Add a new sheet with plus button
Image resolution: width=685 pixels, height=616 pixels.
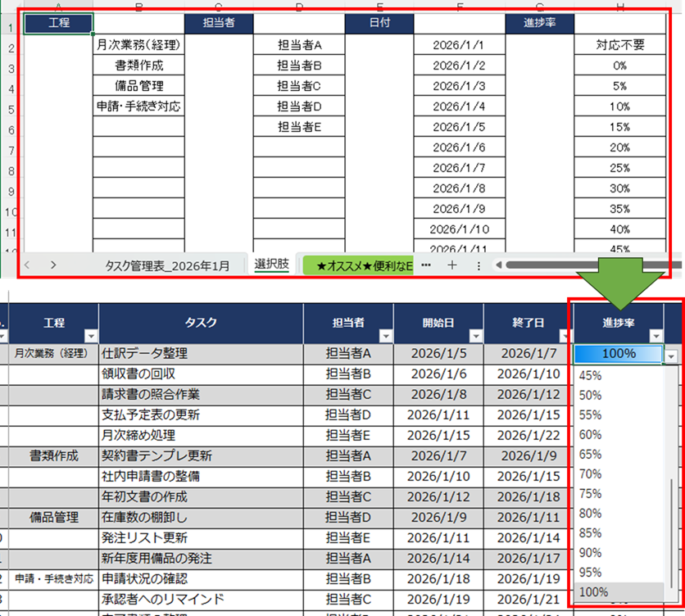[451, 265]
